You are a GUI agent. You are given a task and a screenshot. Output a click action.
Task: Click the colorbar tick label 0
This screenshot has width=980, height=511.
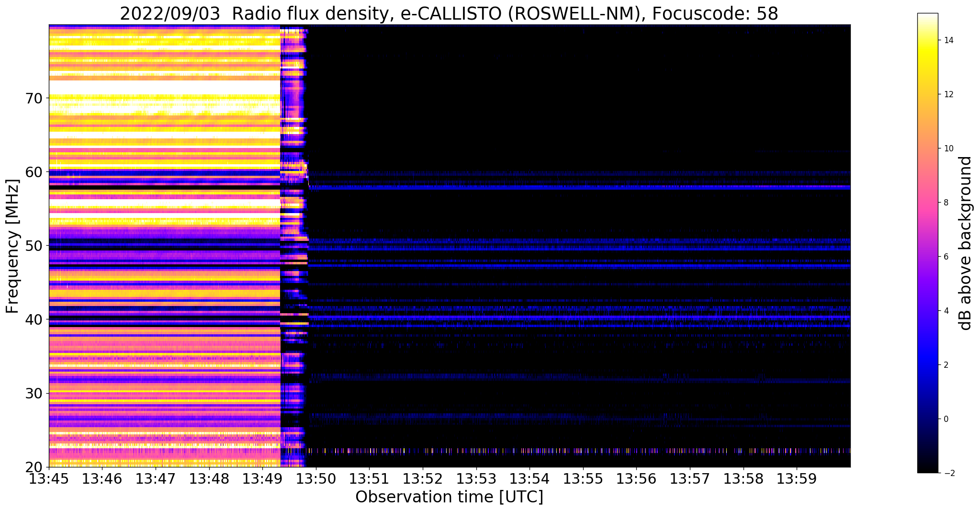click(946, 419)
